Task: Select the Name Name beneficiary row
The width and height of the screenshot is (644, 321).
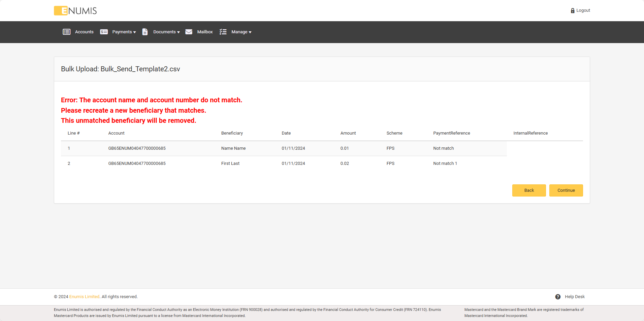Action: pos(233,148)
